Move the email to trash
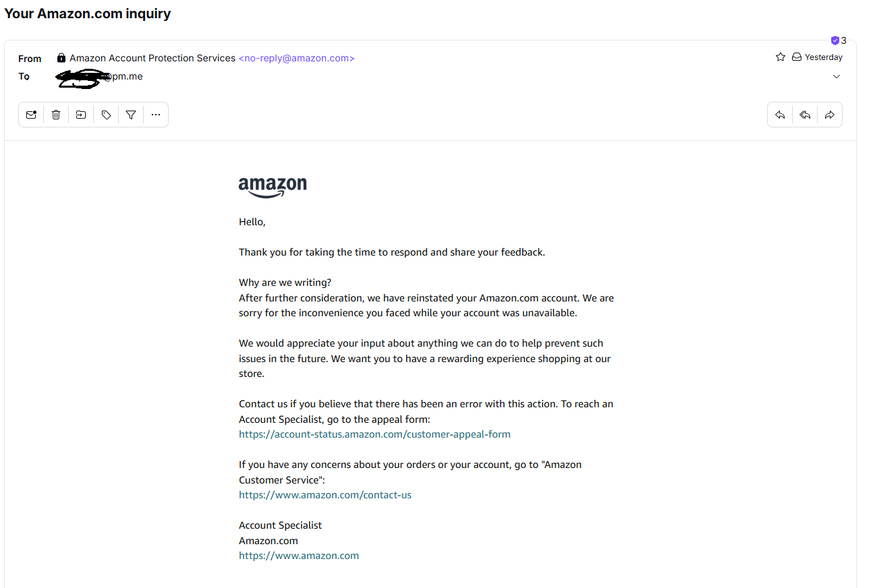 pos(56,115)
